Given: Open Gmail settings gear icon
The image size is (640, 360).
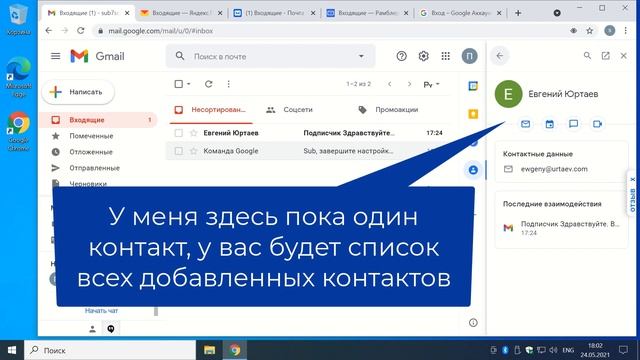Looking at the screenshot, I should click(423, 56).
